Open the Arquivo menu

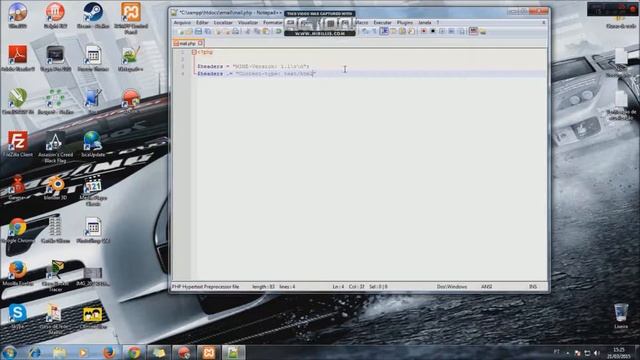click(182, 23)
